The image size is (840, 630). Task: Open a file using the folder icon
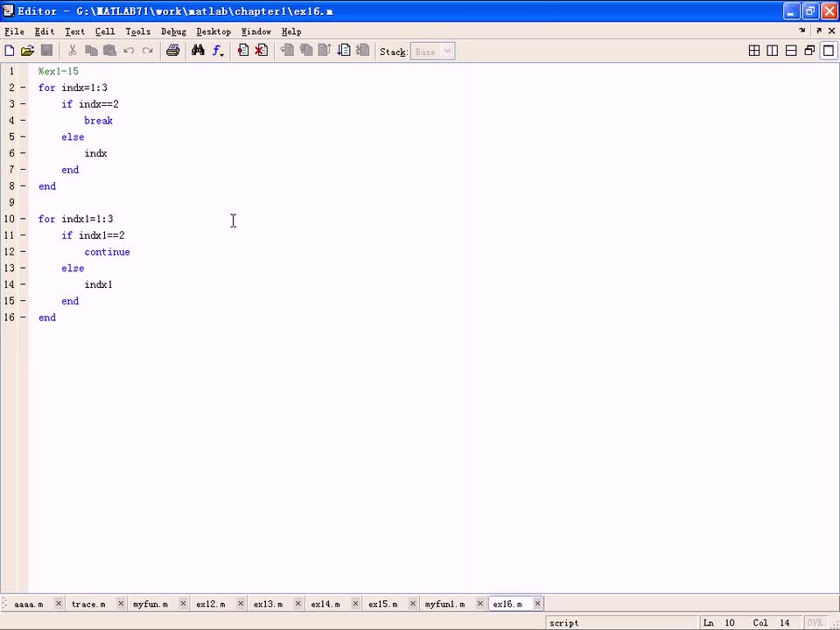click(x=27, y=51)
